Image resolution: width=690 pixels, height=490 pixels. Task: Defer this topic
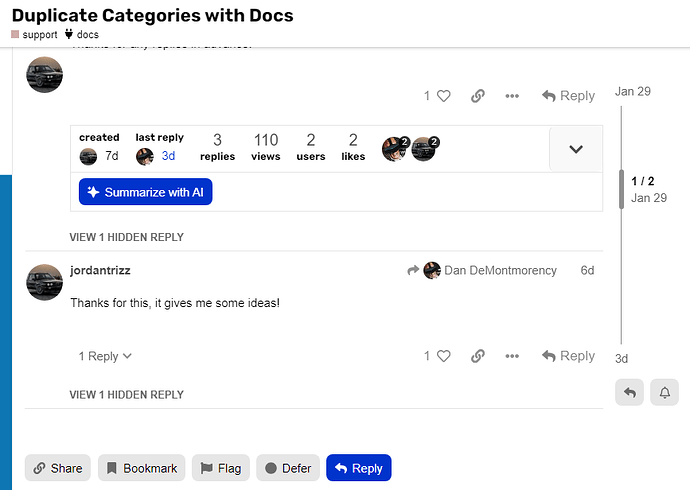tap(288, 468)
